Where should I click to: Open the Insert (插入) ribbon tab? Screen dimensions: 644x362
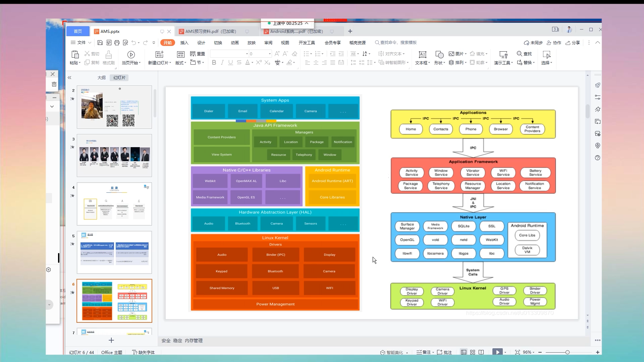(x=184, y=43)
